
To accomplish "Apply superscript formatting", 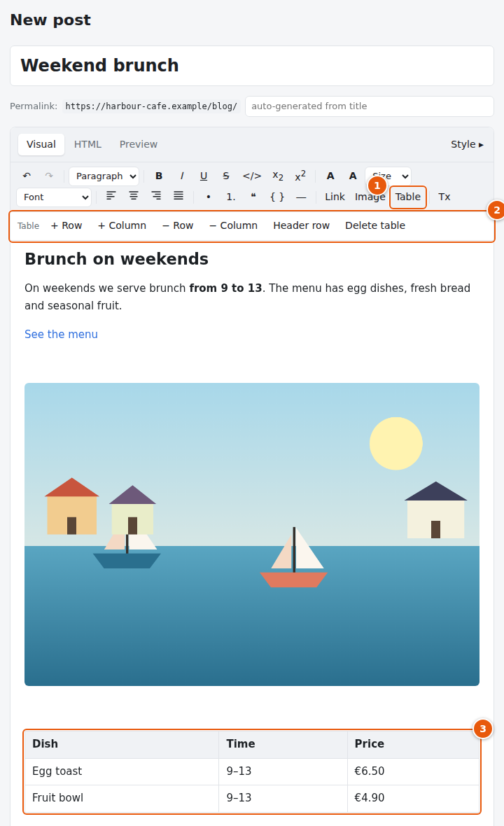I will 300,176.
